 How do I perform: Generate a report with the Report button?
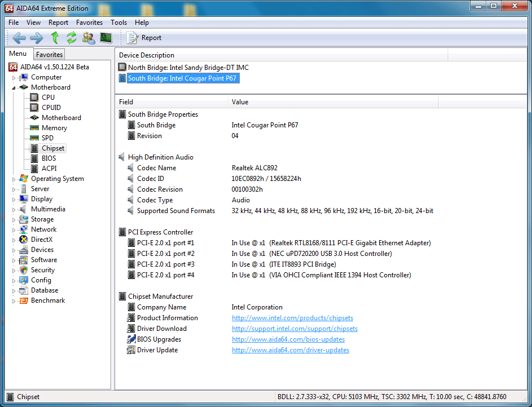144,38
